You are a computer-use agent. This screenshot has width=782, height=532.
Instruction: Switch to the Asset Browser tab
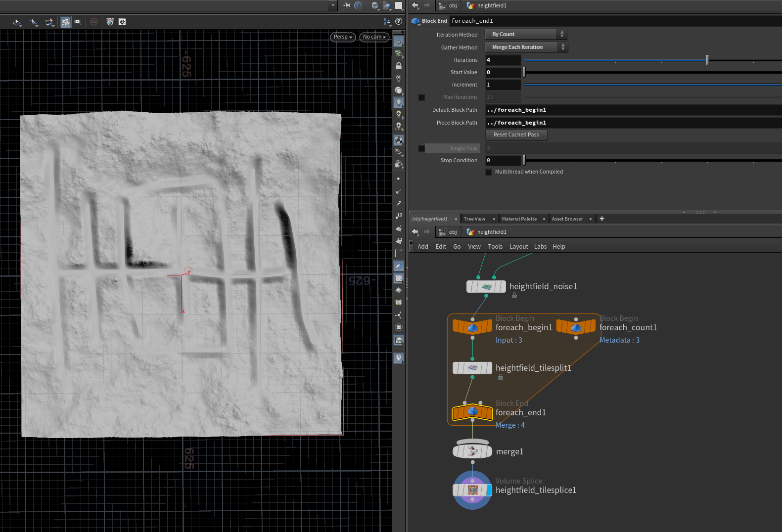567,219
